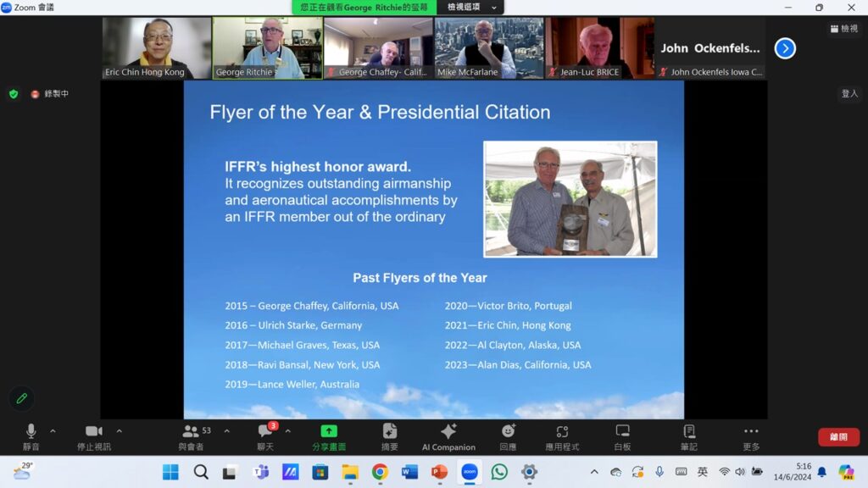This screenshot has width=868, height=488.
Task: Open WhatsApp from the Windows taskbar
Action: (499, 472)
